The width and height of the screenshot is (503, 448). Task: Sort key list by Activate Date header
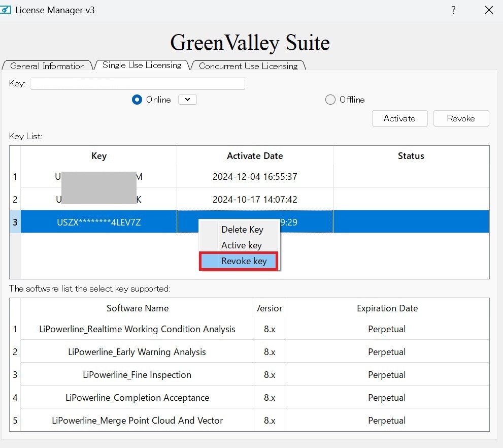255,156
